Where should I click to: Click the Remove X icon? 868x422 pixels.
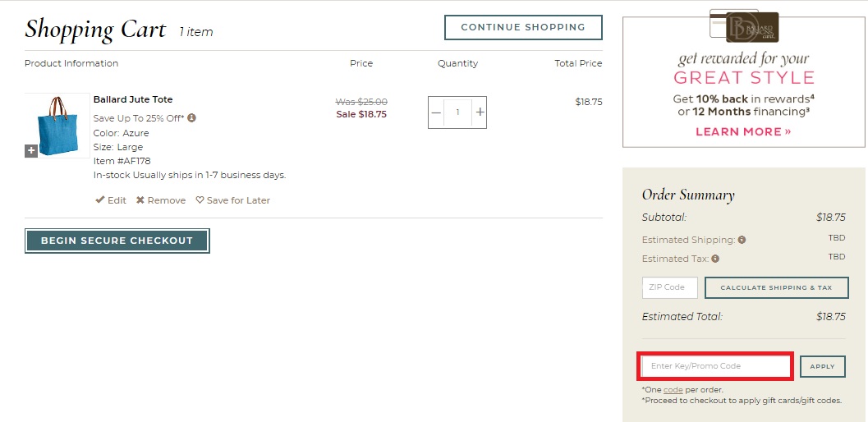point(140,200)
